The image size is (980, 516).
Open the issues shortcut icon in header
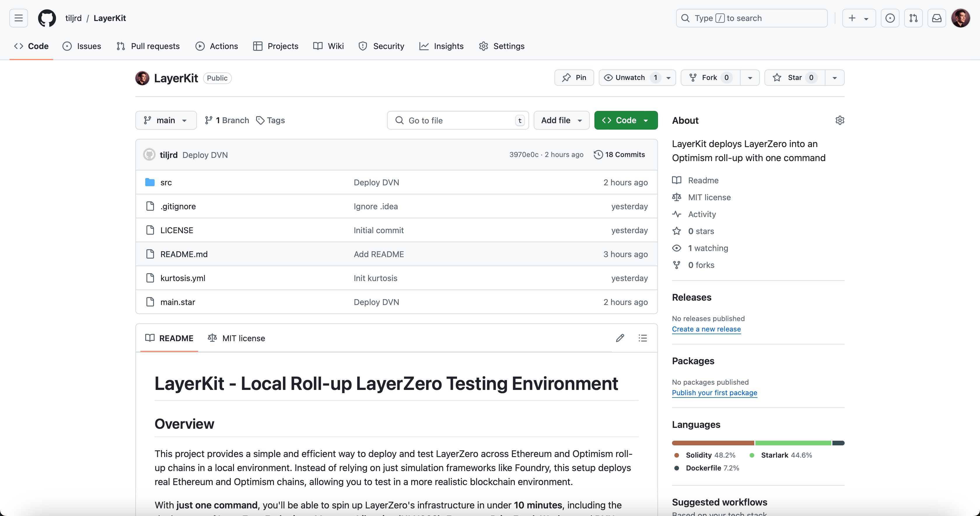(890, 18)
